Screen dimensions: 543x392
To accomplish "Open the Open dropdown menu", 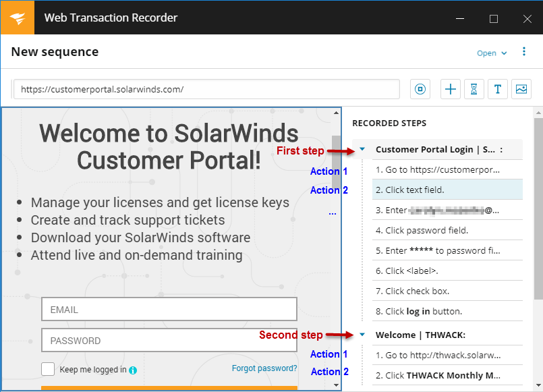I will [x=491, y=53].
